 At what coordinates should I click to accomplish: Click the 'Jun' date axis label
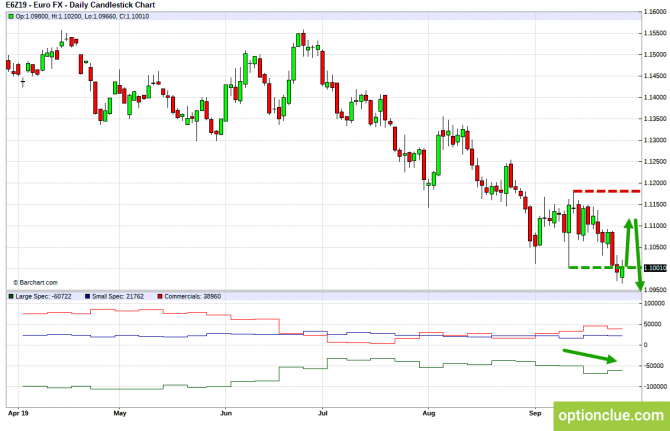(226, 413)
